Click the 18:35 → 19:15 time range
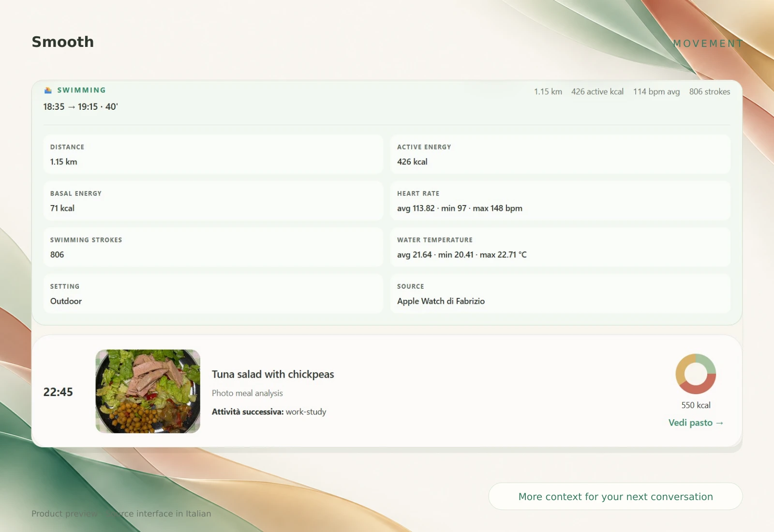This screenshot has height=532, width=774. point(80,107)
